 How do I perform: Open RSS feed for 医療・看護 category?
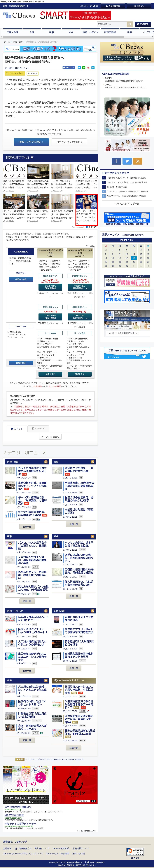point(46,462)
